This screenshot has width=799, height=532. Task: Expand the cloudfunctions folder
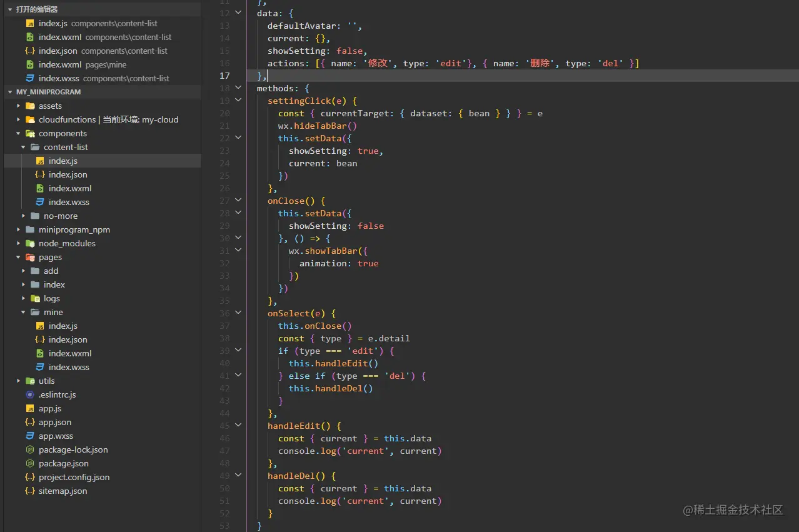click(x=19, y=119)
